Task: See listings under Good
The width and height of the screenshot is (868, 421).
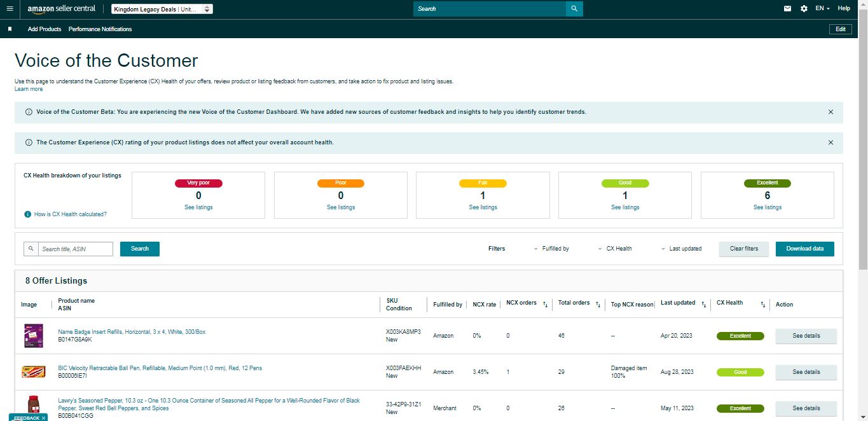Action: coord(625,207)
